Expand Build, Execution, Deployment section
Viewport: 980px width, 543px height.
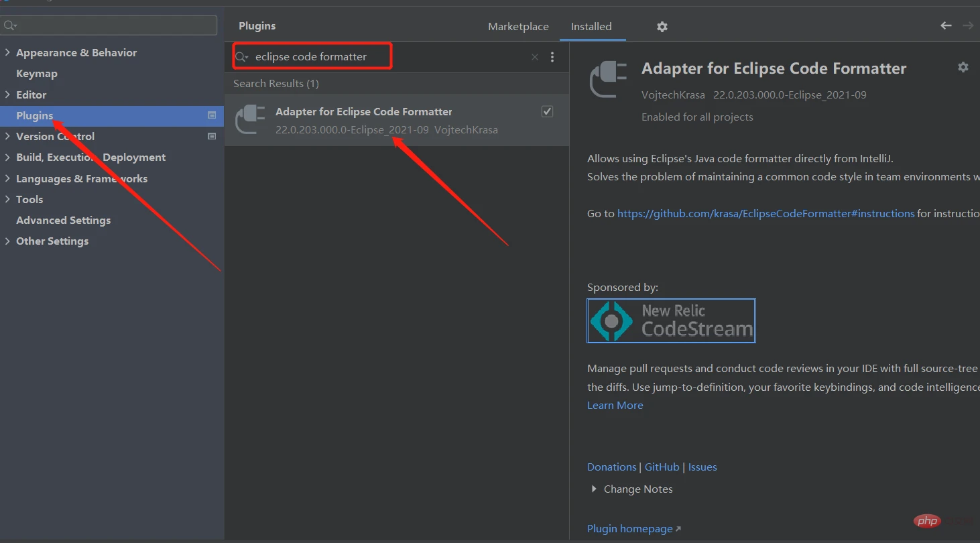(7, 157)
